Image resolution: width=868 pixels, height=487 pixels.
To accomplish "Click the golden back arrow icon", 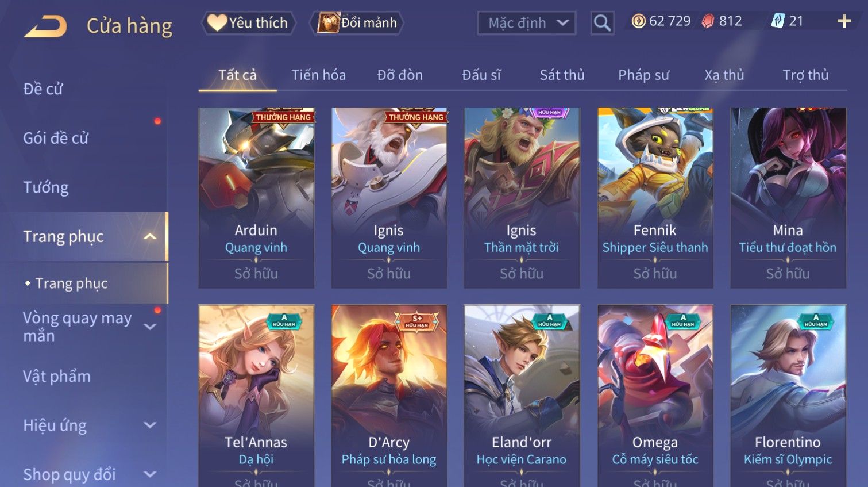I will [45, 26].
